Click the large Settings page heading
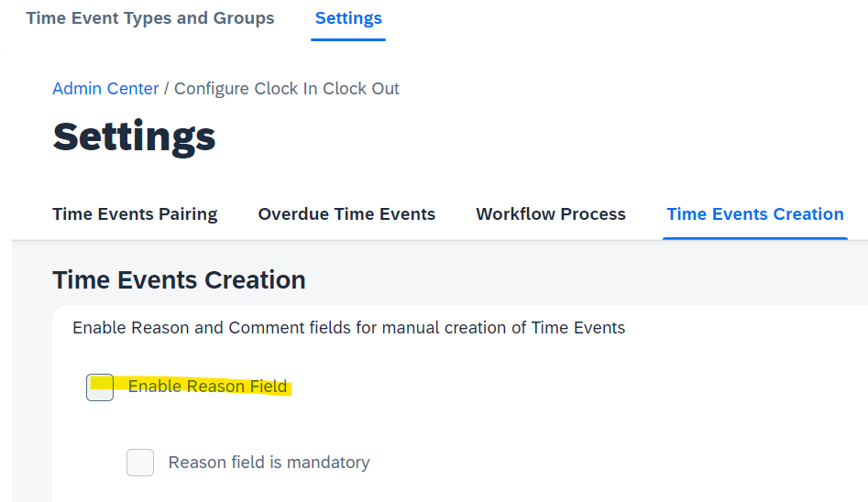 134,136
